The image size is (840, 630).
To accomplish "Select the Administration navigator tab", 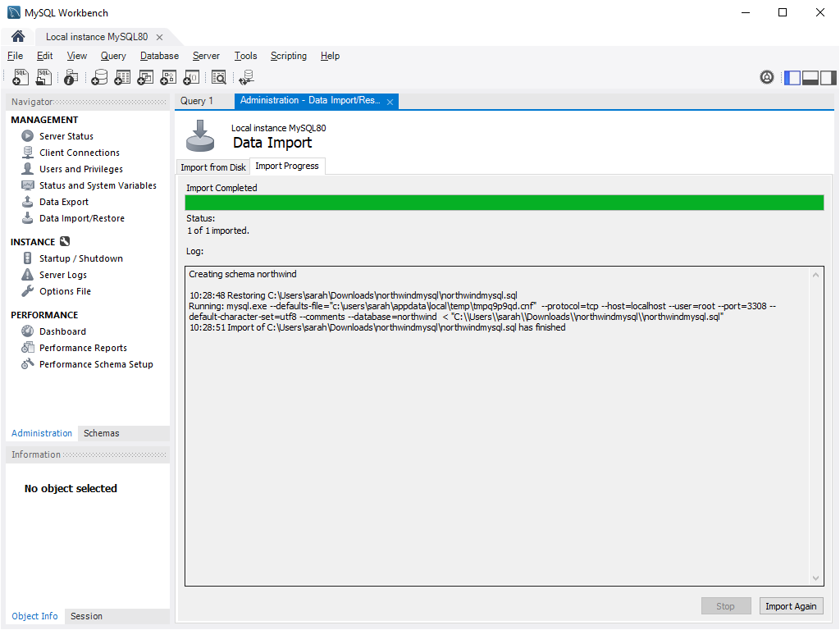I will coord(42,433).
